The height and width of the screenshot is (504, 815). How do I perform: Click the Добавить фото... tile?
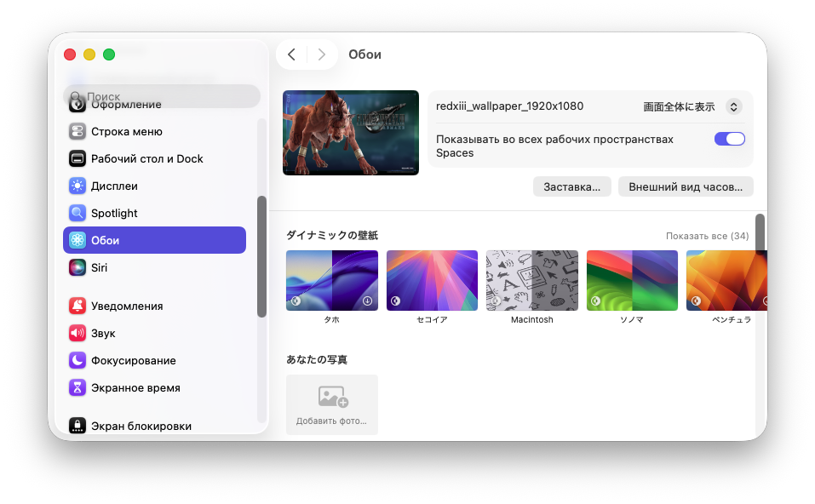tap(332, 404)
